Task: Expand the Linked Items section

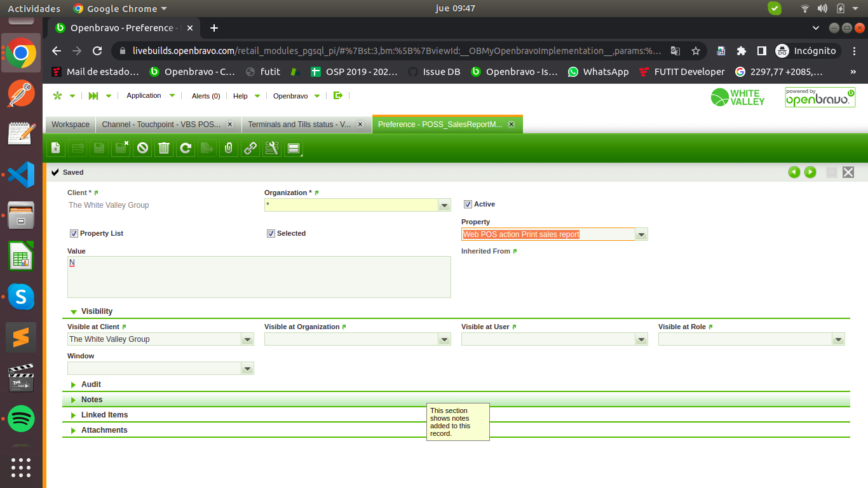Action: click(x=104, y=415)
